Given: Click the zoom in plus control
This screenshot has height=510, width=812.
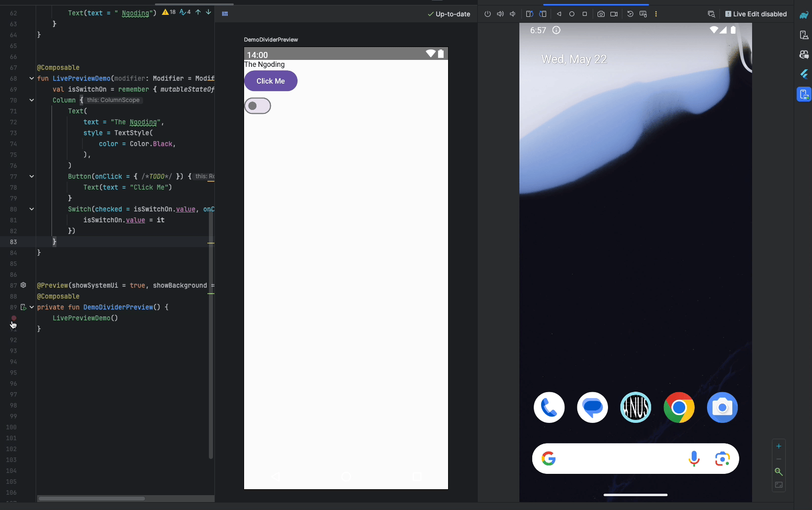Looking at the screenshot, I should (x=778, y=446).
